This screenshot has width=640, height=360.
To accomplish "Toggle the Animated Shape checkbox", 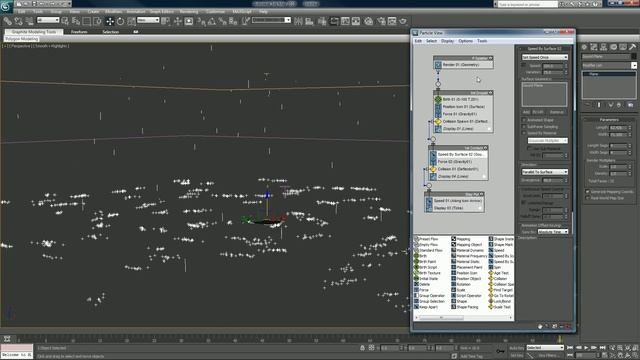I will click(x=524, y=120).
